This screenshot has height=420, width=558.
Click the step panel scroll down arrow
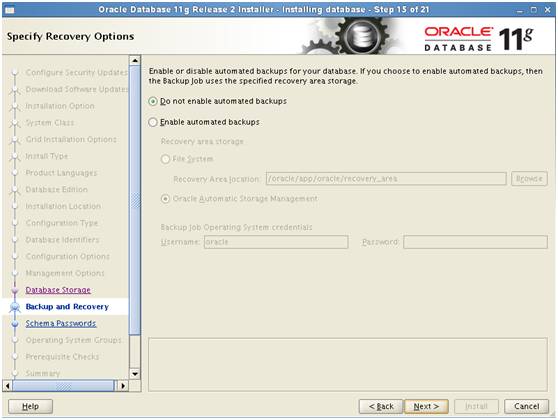135,374
